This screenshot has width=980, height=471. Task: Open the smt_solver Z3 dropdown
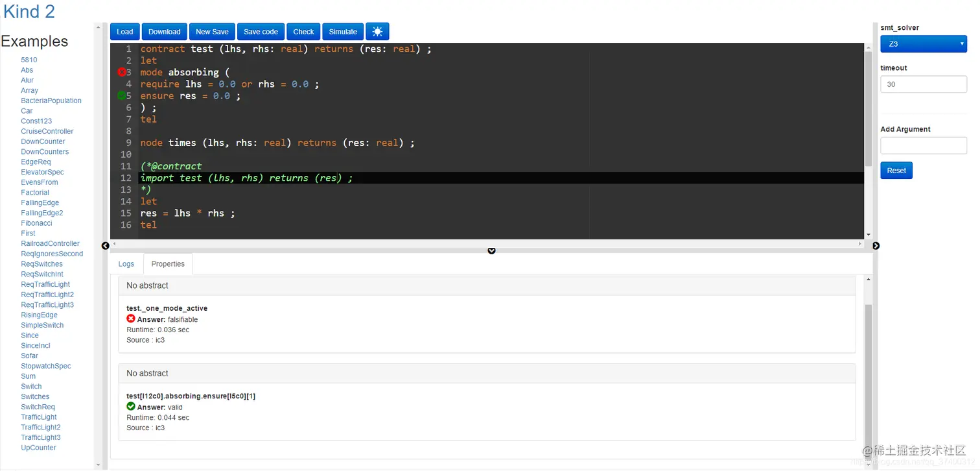pyautogui.click(x=924, y=44)
